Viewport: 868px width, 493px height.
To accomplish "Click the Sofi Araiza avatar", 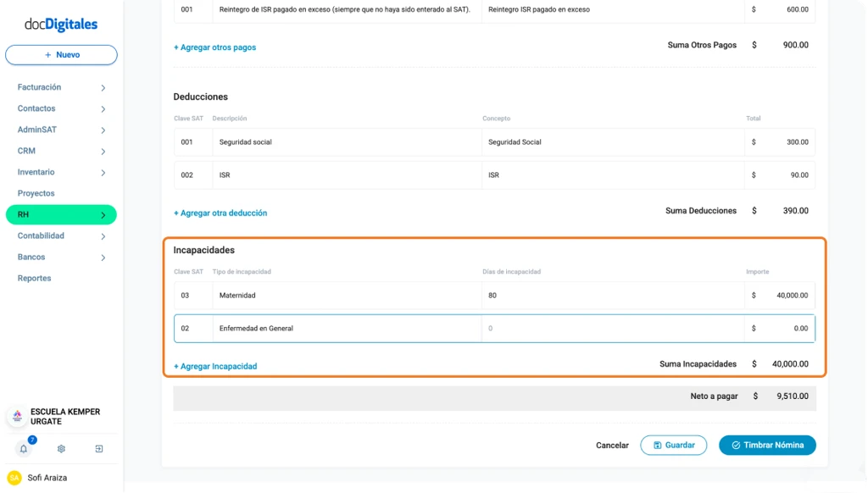I will tap(14, 478).
